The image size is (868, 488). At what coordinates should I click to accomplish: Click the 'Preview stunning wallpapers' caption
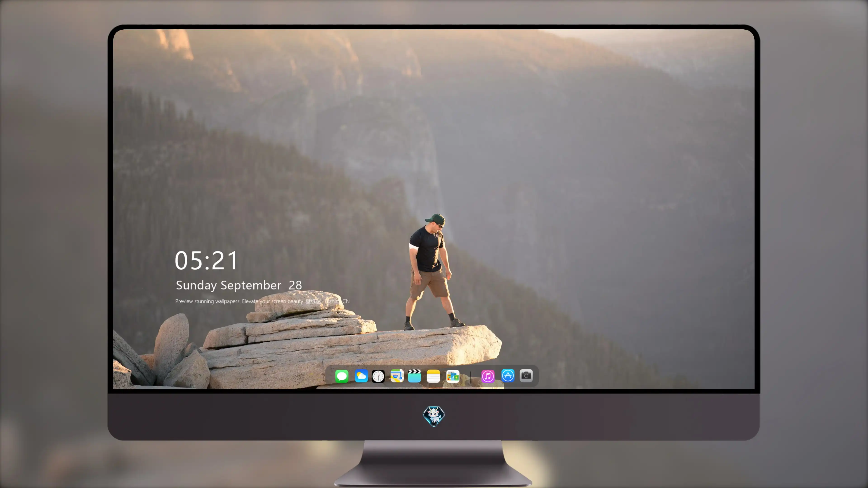(x=262, y=301)
